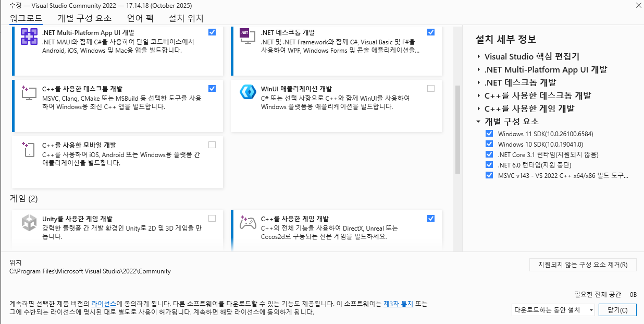Uncheck .NET 데스크톱 개발 workload checkbox

(431, 32)
